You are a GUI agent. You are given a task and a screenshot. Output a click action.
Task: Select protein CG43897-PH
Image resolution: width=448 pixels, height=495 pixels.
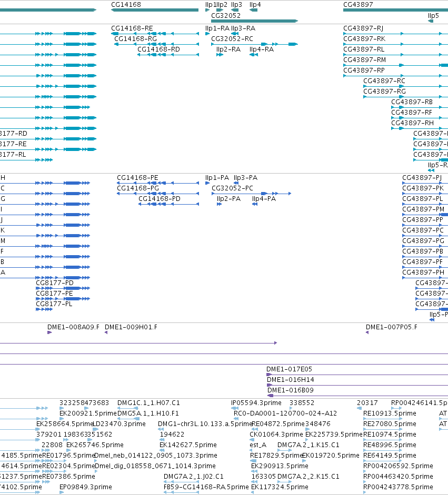tap(425, 278)
